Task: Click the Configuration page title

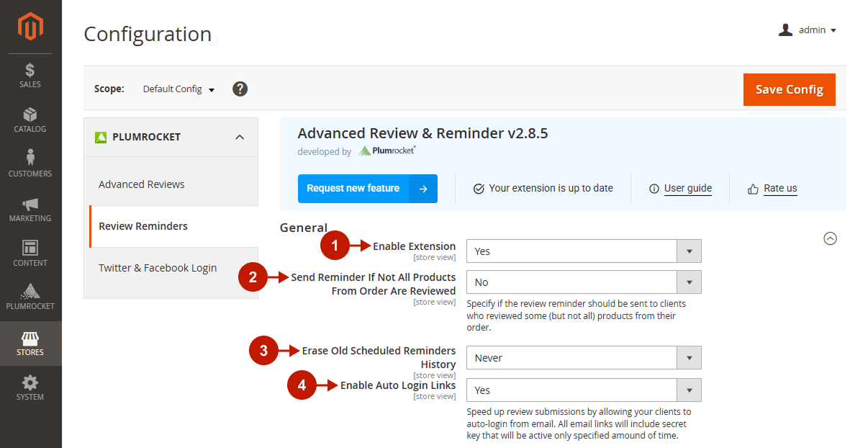Action: point(148,34)
